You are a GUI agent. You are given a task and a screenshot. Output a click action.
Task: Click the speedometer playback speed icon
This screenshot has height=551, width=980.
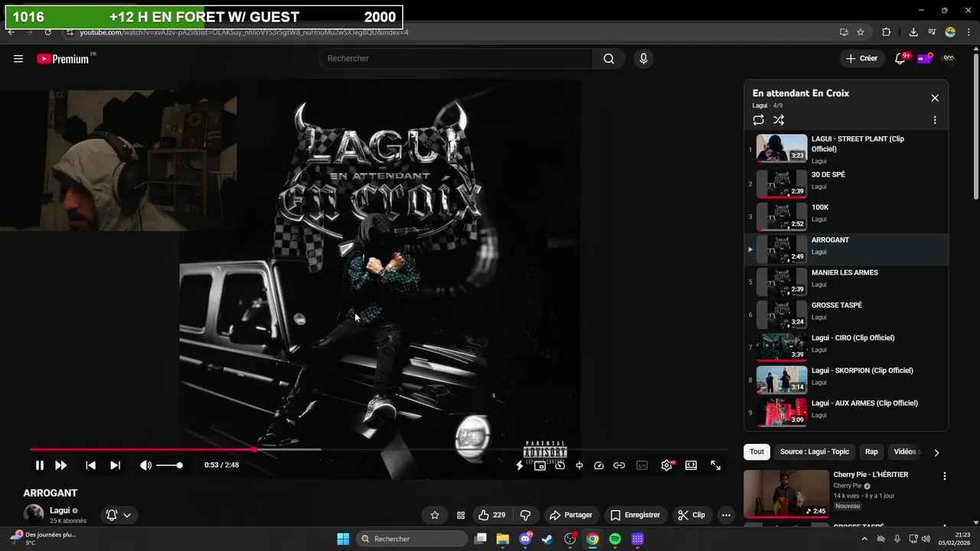click(599, 465)
